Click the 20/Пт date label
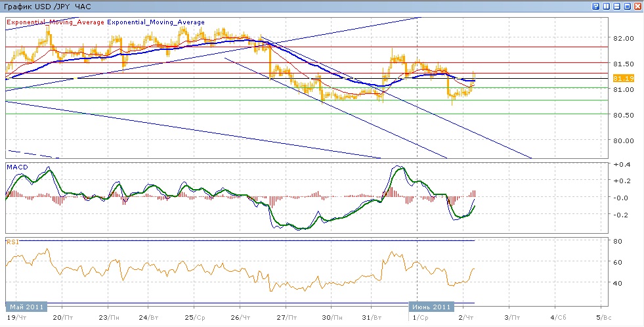Image resolution: width=644 pixels, height=327 pixels. click(63, 318)
